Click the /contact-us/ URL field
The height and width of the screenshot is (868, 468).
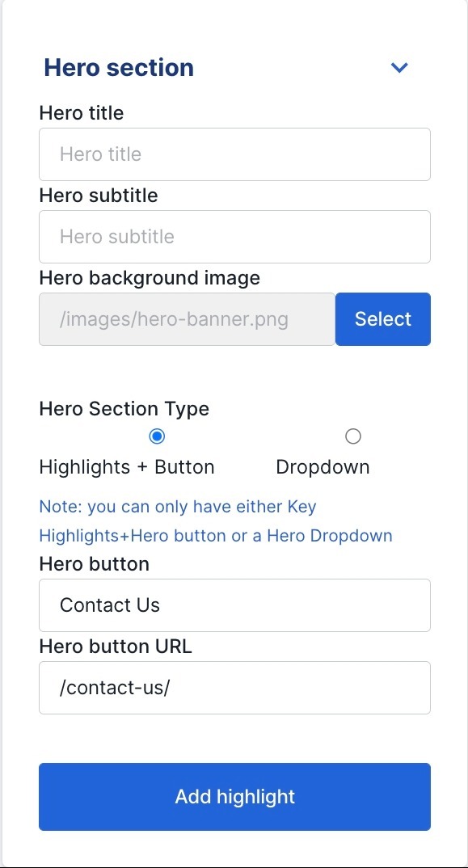click(x=235, y=688)
